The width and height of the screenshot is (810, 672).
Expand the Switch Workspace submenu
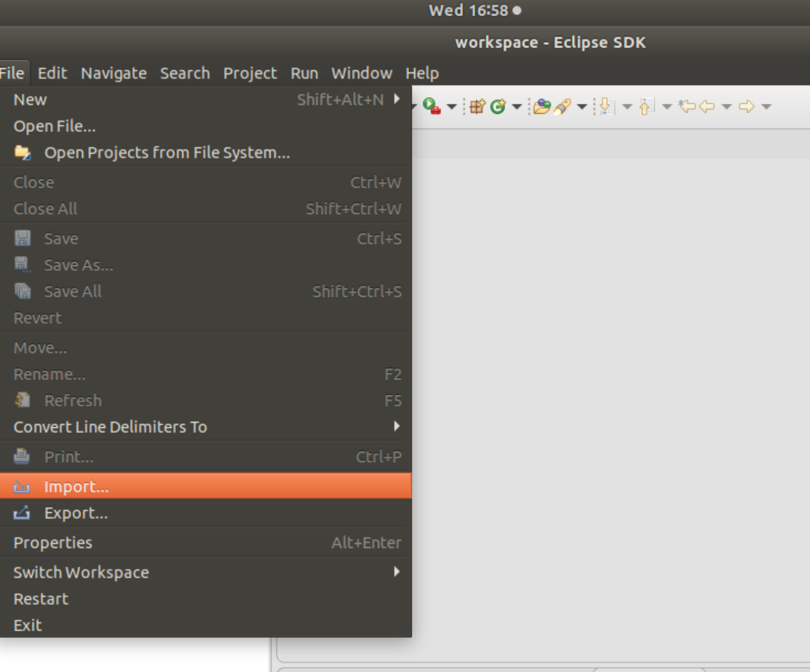206,572
